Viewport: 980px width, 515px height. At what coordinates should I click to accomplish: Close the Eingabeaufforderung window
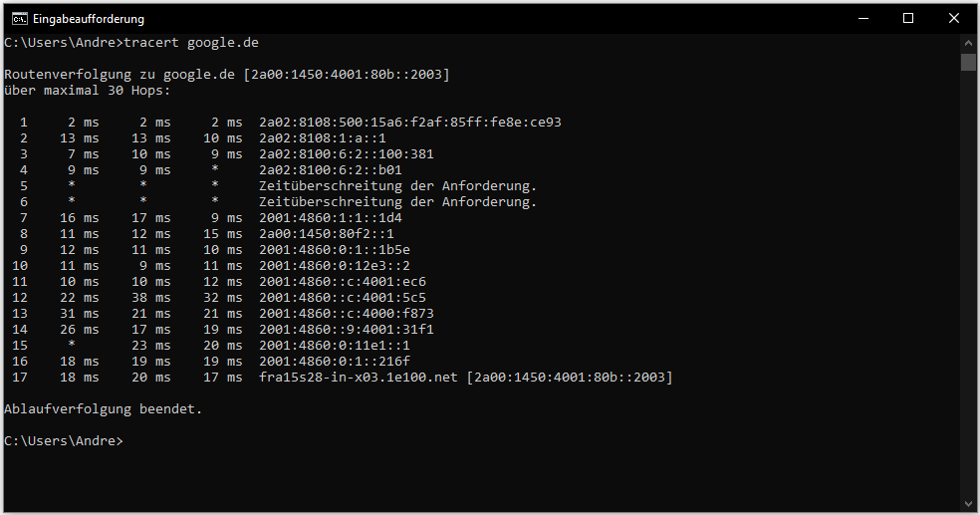click(953, 18)
